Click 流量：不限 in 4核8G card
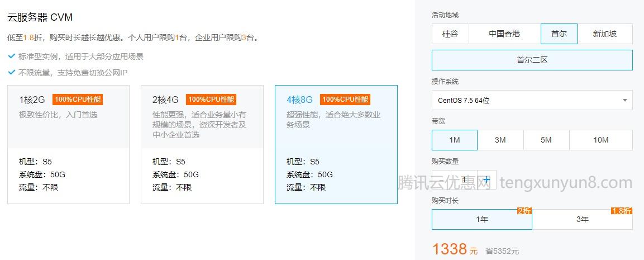 [x=306, y=188]
